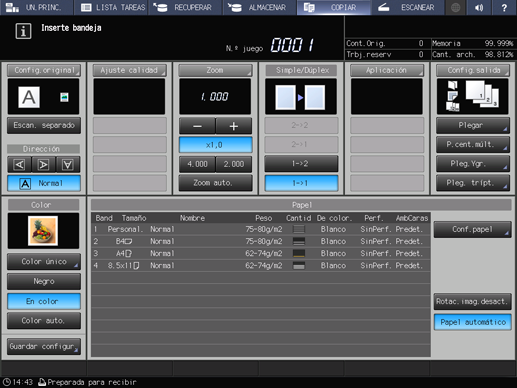Image resolution: width=517 pixels, height=388 pixels.
Task: Click tray 2 paper quantity indicator
Action: (x=299, y=241)
